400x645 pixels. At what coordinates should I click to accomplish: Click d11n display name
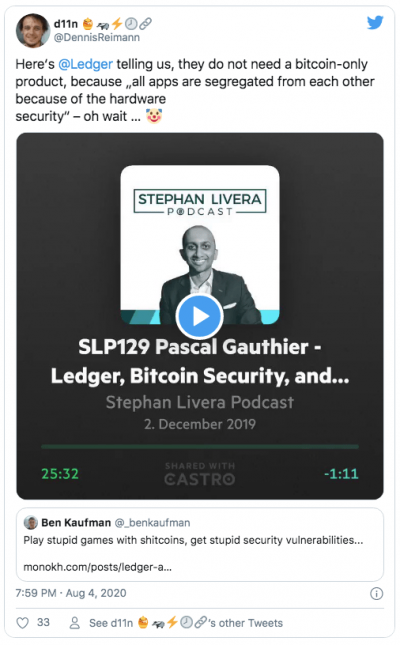(x=65, y=24)
